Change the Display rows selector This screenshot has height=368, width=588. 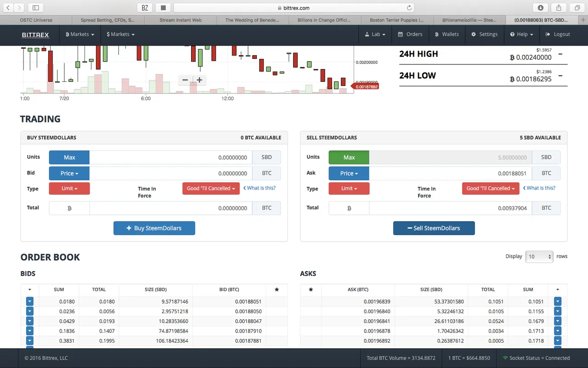539,257
